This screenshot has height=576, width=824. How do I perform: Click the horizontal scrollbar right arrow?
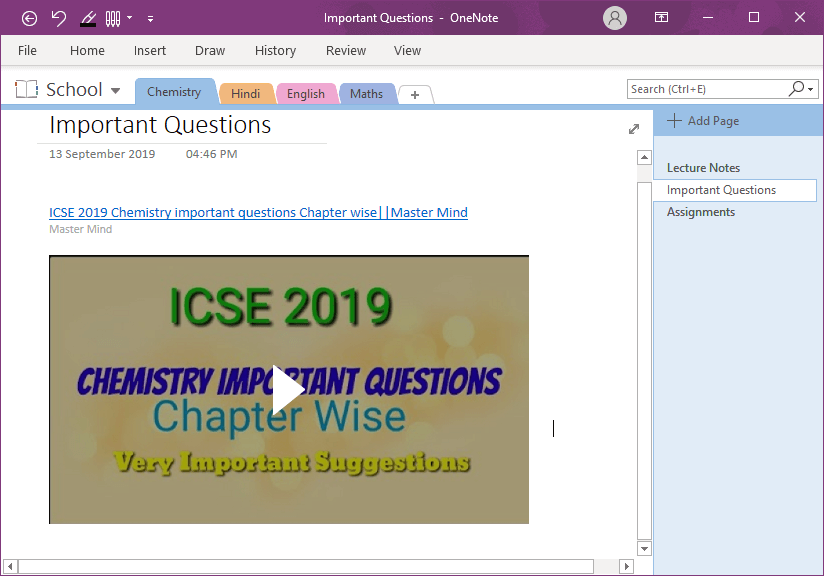626,567
